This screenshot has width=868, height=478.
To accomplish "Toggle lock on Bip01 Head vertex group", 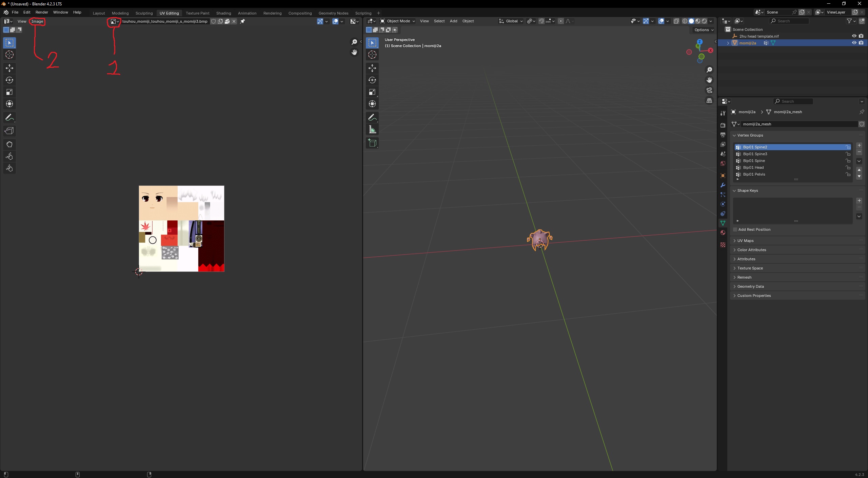I will 848,167.
